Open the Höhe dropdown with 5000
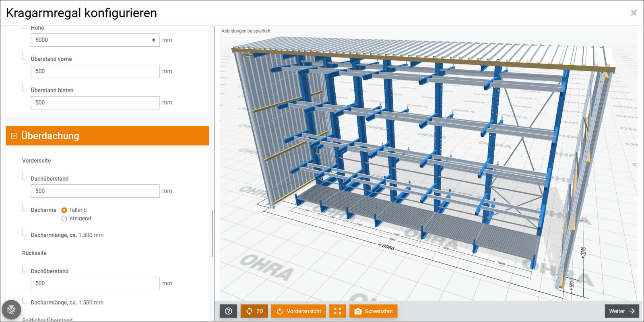 (95, 40)
